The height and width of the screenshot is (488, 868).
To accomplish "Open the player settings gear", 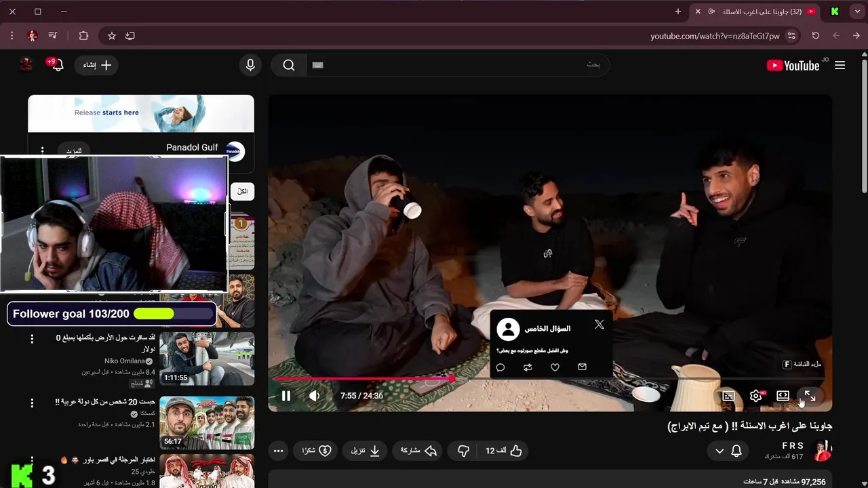I will coord(755,396).
